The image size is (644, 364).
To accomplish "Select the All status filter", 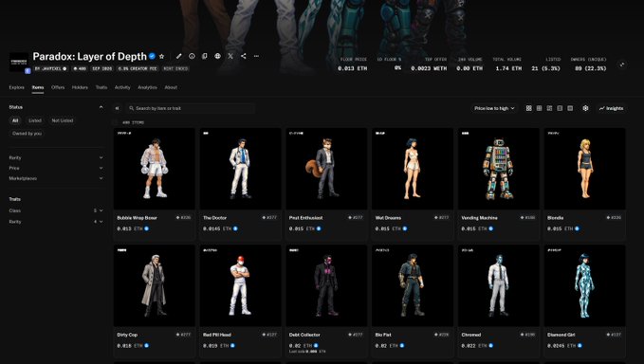I will point(15,120).
